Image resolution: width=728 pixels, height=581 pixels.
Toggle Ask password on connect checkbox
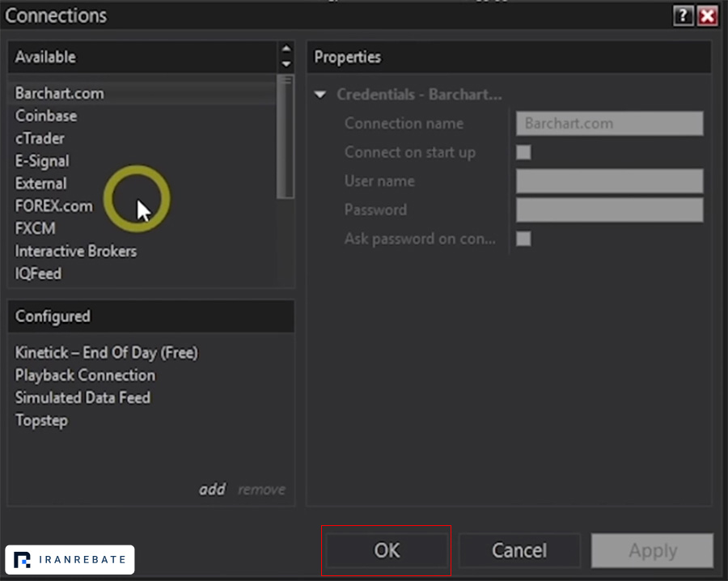click(x=523, y=239)
